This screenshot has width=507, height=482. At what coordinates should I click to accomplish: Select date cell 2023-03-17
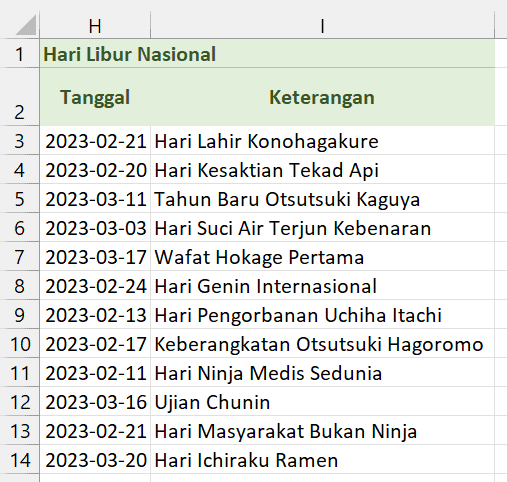point(95,256)
